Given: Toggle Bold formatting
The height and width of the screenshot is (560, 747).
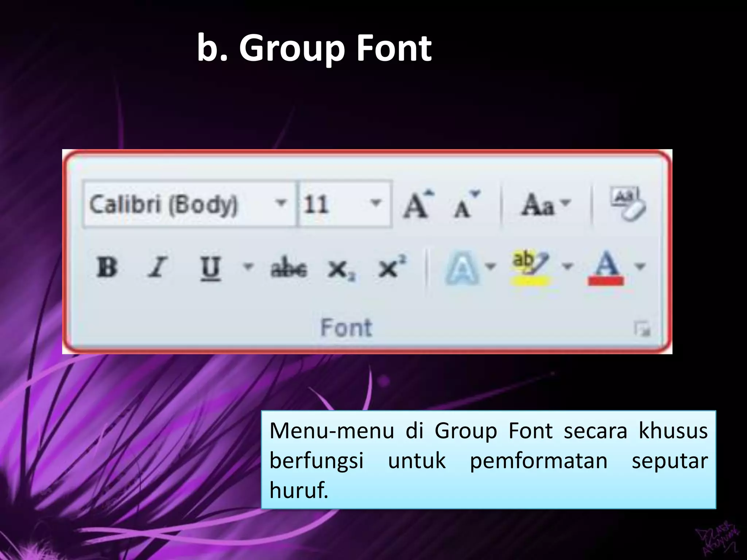Looking at the screenshot, I should 107,267.
